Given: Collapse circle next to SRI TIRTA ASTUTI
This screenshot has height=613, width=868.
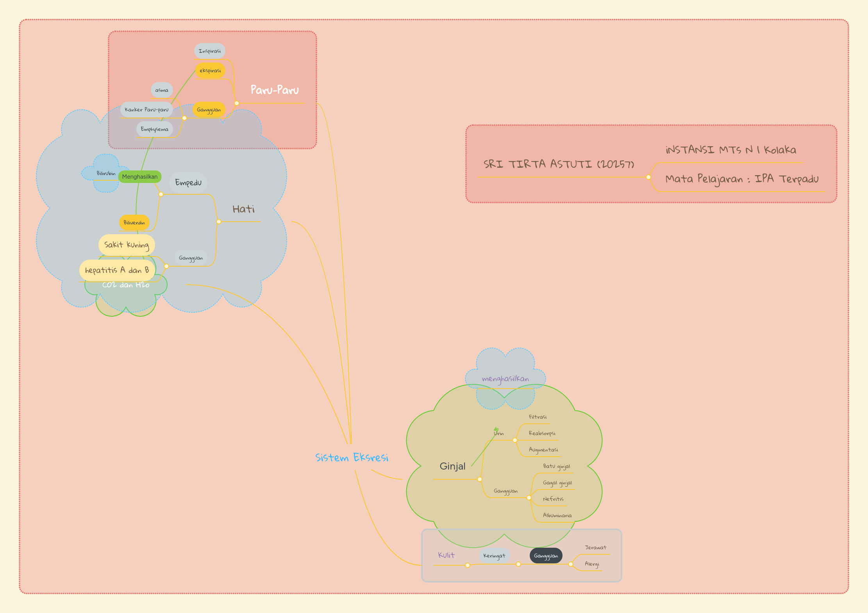Looking at the screenshot, I should point(648,177).
